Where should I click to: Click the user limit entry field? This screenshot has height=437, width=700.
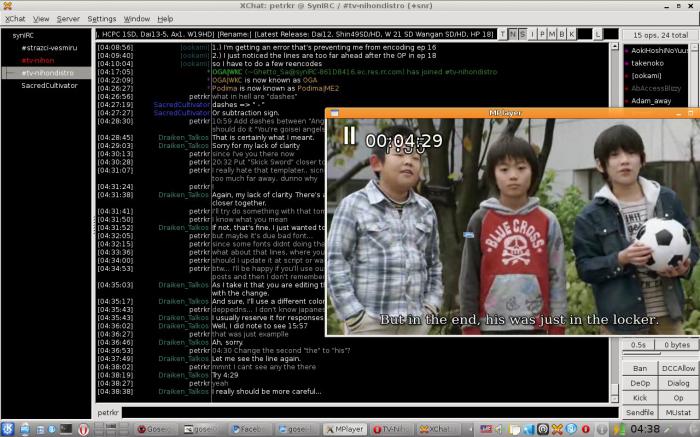click(611, 34)
